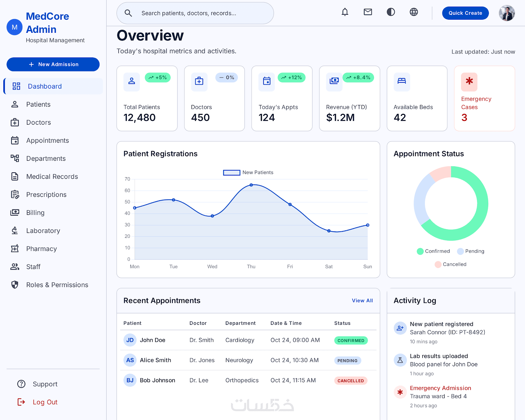The height and width of the screenshot is (420, 525).
Task: Toggle the New Patients chart legend
Action: (x=248, y=173)
